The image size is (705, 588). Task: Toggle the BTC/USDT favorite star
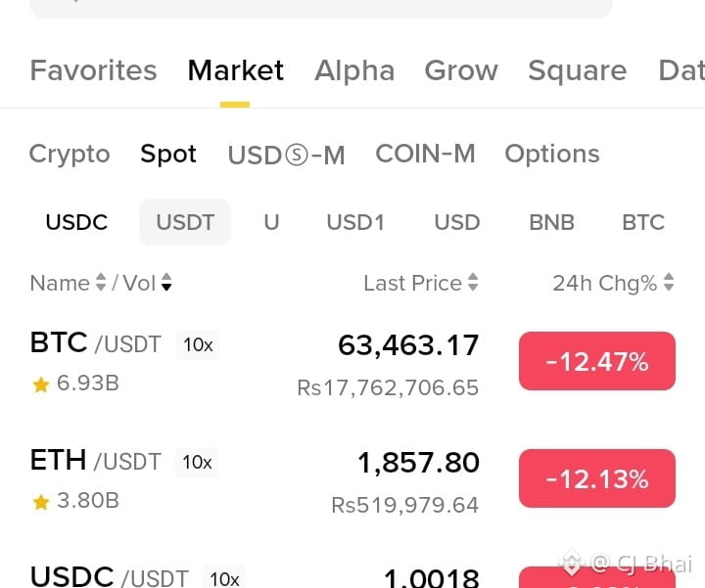click(40, 384)
